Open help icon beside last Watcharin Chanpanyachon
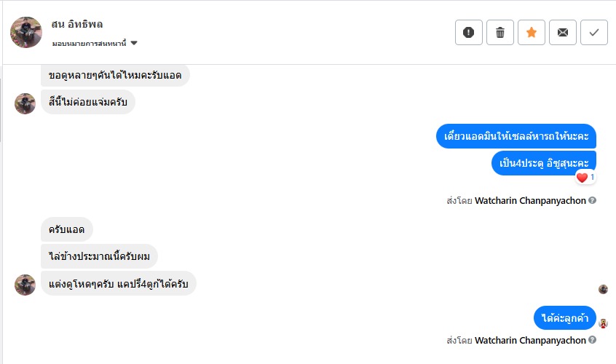616x364 pixels. click(x=593, y=340)
